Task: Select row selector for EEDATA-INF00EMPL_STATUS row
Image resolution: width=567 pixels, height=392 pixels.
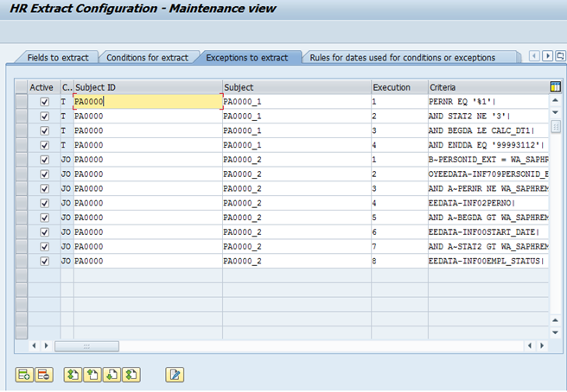Action: pyautogui.click(x=22, y=261)
